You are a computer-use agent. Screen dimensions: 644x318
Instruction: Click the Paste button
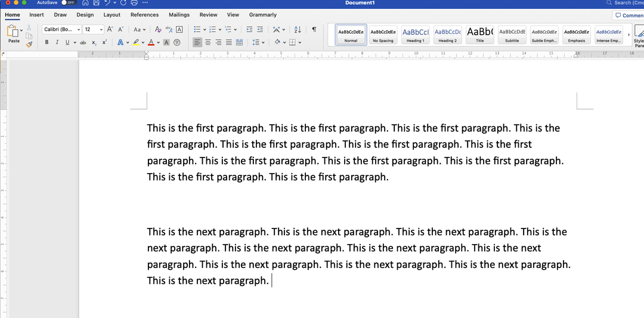(x=13, y=34)
